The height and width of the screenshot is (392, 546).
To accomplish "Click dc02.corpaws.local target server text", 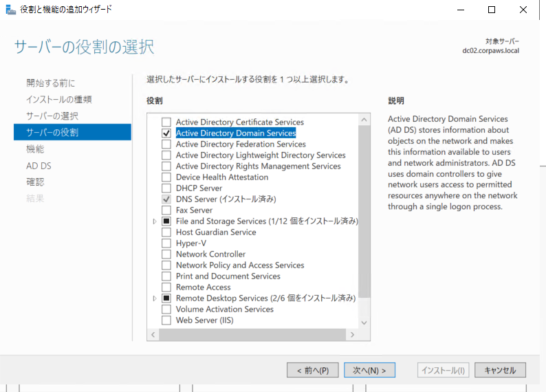I will click(x=490, y=50).
